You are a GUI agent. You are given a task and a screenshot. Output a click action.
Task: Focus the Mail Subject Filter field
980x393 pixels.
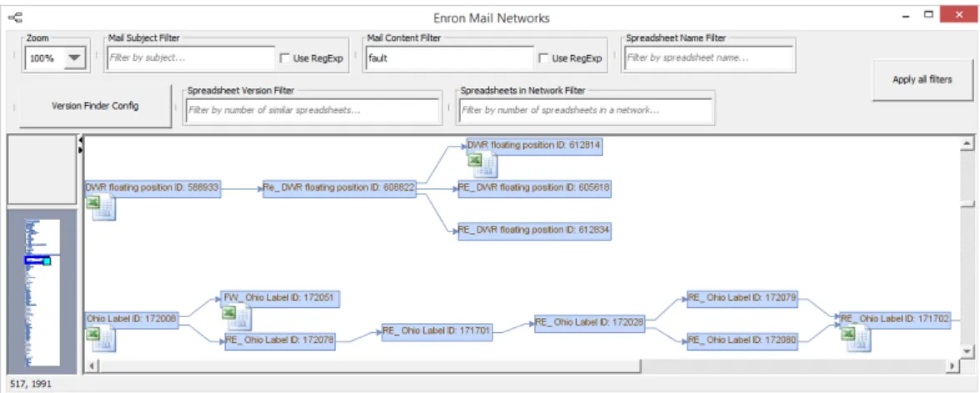pyautogui.click(x=190, y=58)
